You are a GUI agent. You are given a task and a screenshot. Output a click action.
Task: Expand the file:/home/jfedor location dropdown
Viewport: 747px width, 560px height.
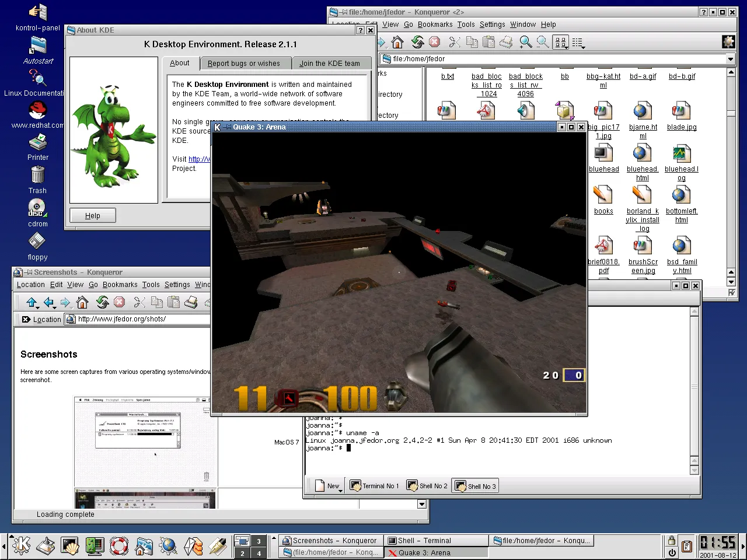coord(730,59)
